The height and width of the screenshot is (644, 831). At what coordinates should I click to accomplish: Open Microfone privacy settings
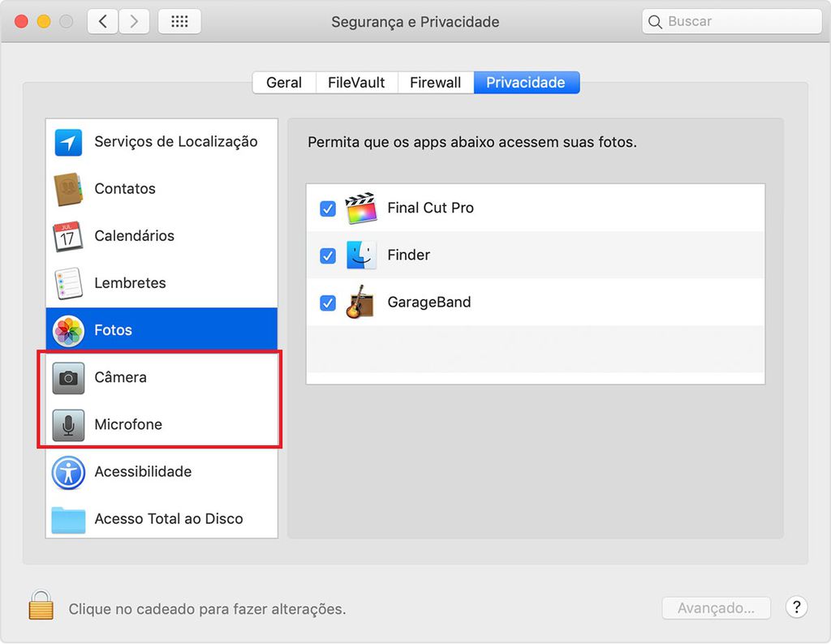pyautogui.click(x=128, y=424)
